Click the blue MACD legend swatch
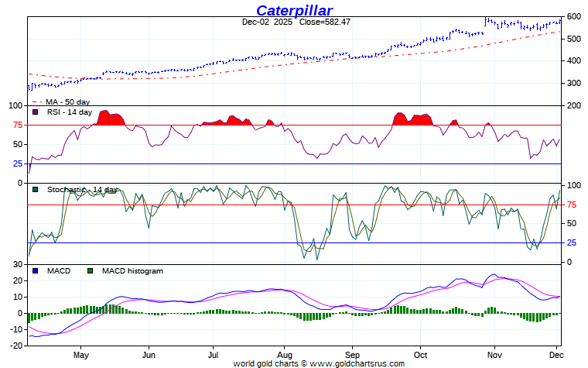588x368 pixels. [36, 270]
